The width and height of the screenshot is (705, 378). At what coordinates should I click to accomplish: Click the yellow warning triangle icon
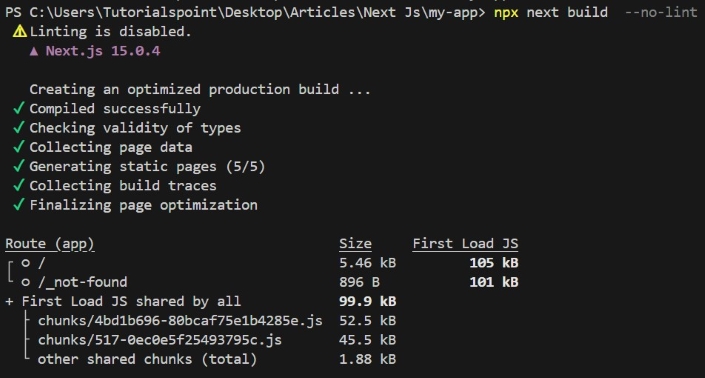[19, 31]
